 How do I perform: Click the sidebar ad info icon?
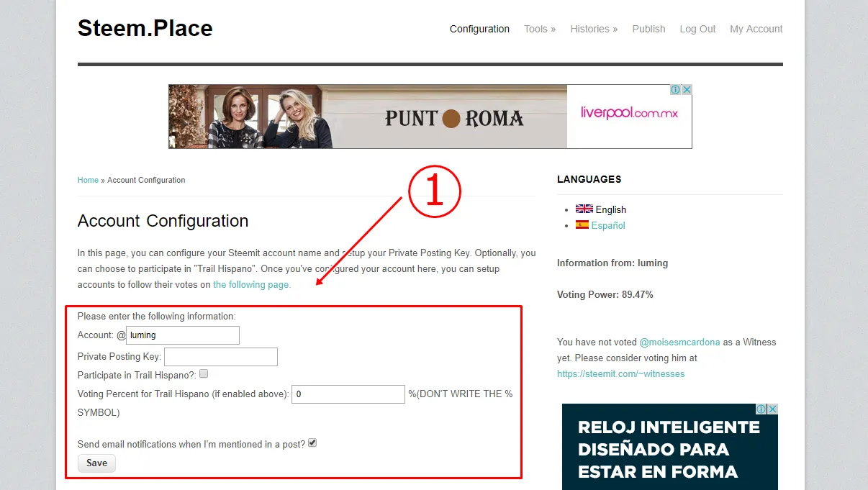pyautogui.click(x=761, y=409)
